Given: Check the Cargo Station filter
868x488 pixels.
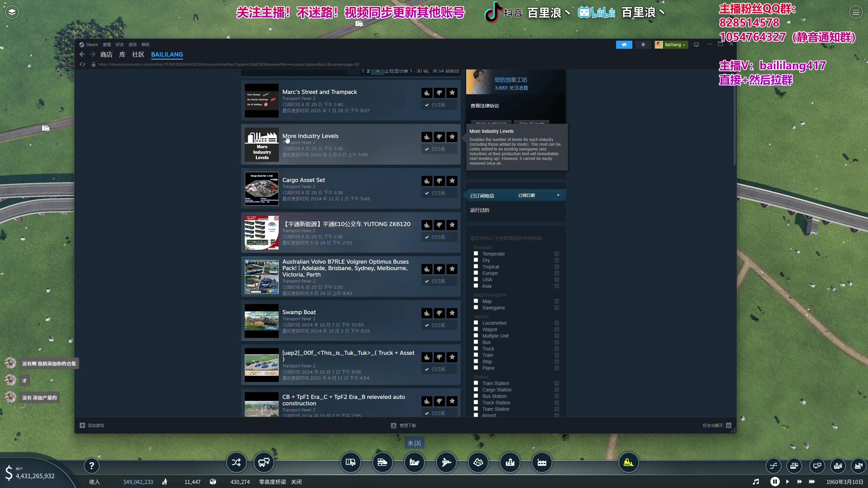Looking at the screenshot, I should point(476,389).
